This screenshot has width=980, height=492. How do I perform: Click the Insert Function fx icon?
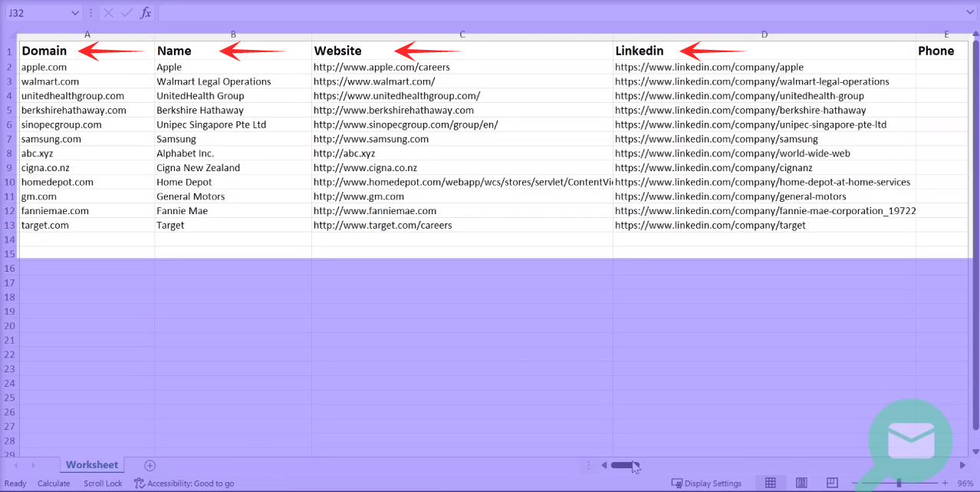pos(146,13)
